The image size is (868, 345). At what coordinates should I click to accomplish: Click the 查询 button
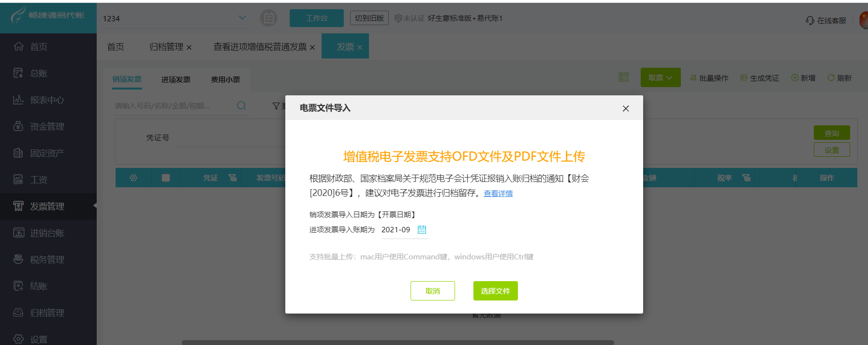pos(832,133)
